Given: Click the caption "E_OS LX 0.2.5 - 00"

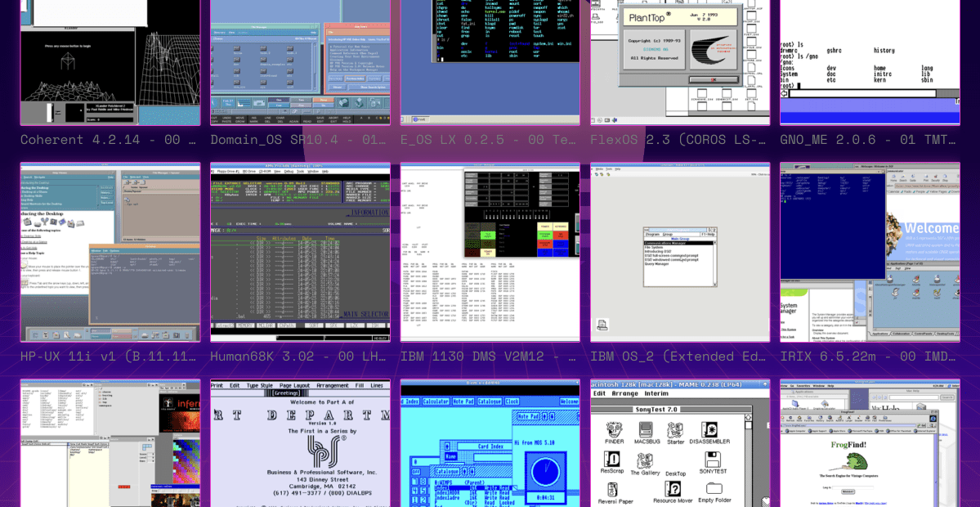Looking at the screenshot, I should click(488, 140).
